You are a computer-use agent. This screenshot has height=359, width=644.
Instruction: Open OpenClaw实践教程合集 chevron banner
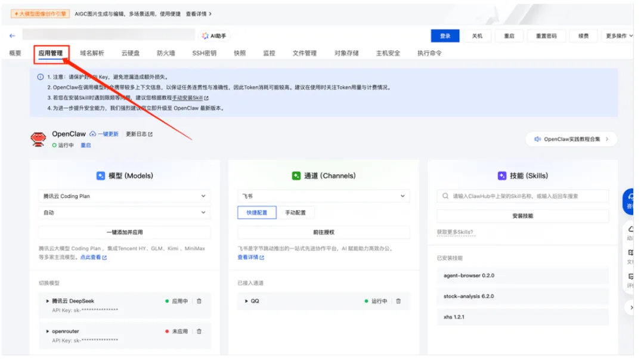click(571, 139)
